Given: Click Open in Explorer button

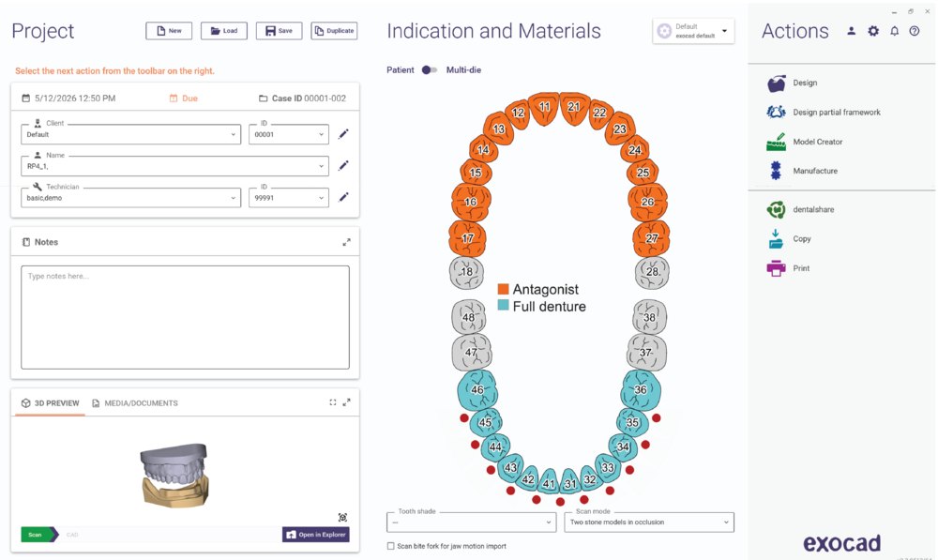Looking at the screenshot, I should 316,535.
